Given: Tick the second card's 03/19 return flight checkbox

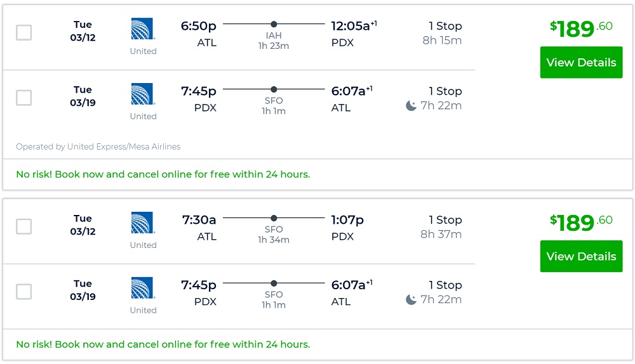Looking at the screenshot, I should 23,292.
